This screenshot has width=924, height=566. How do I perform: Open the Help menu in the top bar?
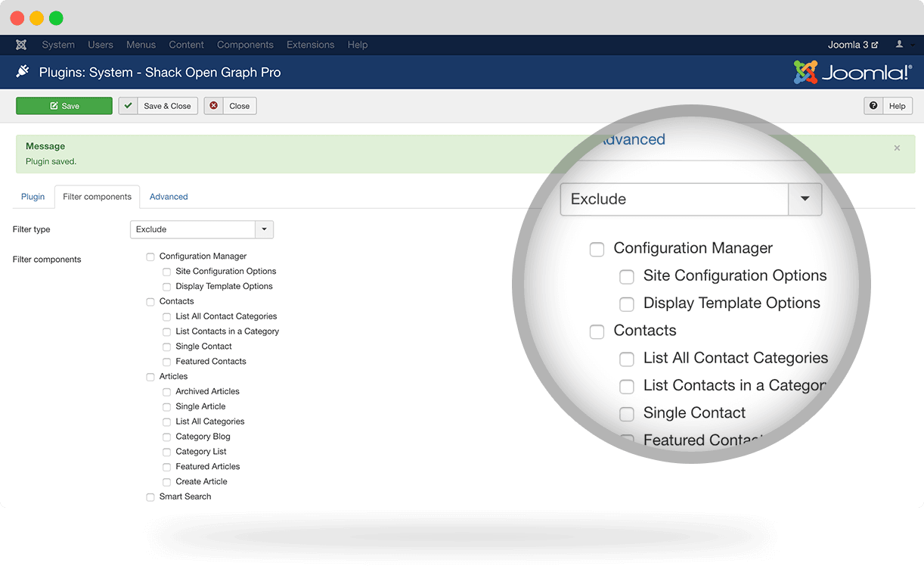point(358,45)
